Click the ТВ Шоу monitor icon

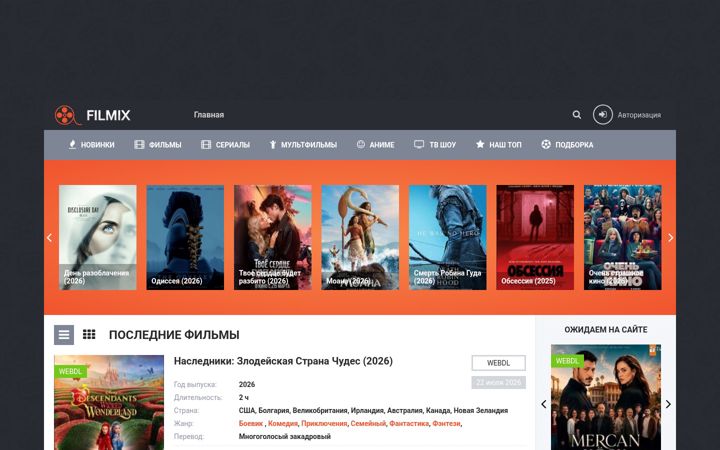tap(419, 144)
